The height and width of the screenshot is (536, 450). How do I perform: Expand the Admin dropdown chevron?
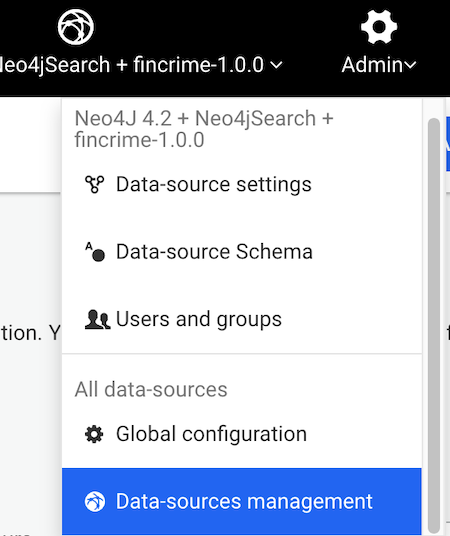coord(410,65)
